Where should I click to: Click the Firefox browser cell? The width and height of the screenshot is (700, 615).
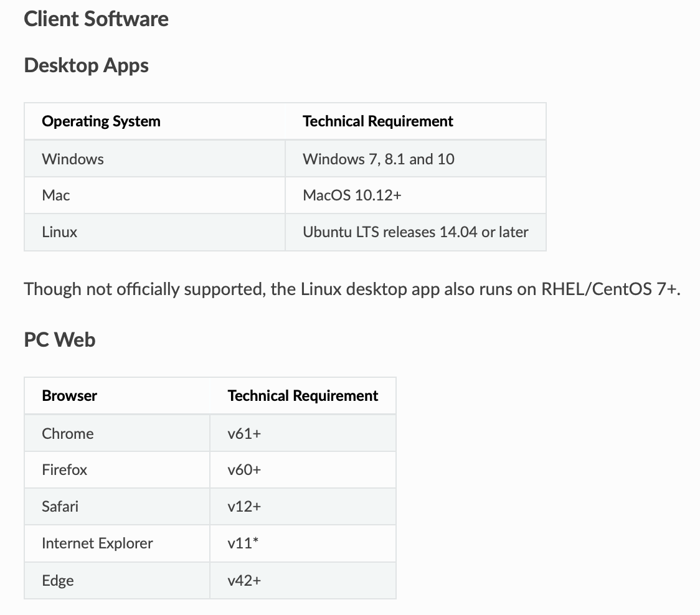point(117,470)
